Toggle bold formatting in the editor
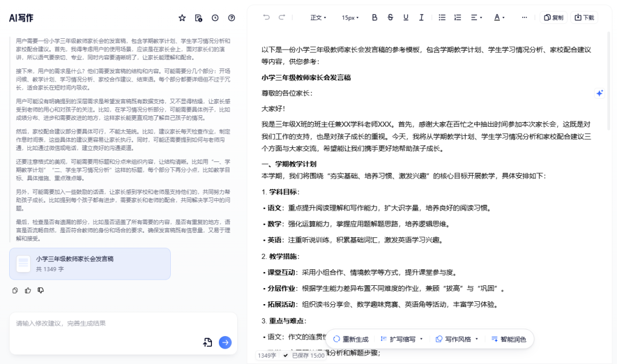 [x=374, y=18]
